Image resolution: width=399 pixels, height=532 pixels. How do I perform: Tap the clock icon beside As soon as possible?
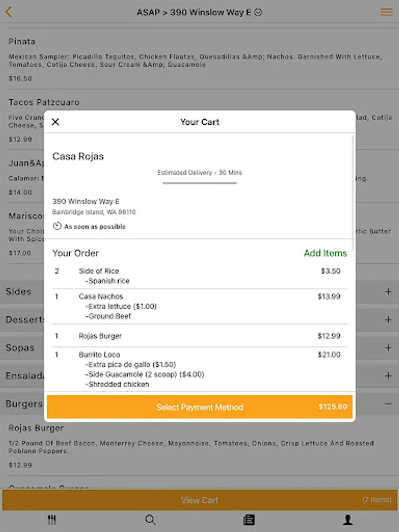57,226
